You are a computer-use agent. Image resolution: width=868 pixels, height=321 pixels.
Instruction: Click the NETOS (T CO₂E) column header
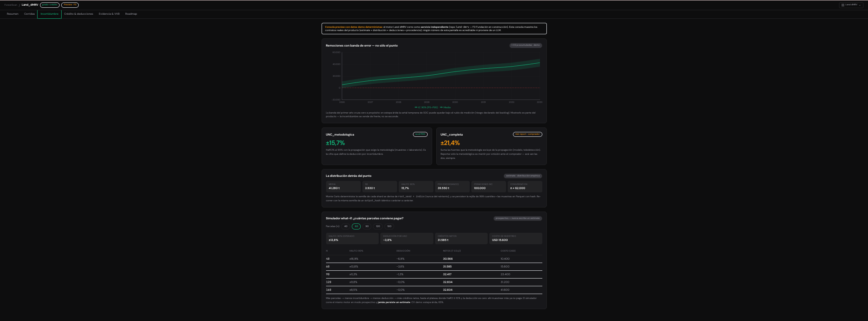452,251
